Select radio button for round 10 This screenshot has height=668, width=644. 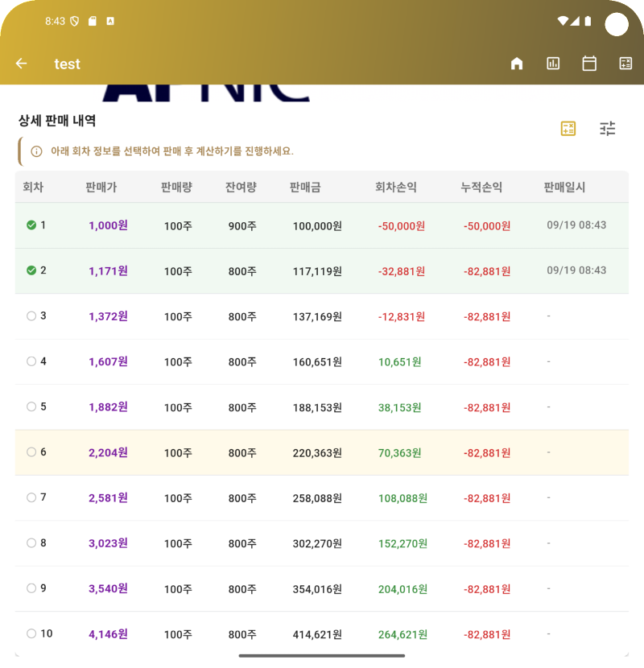[x=31, y=633]
